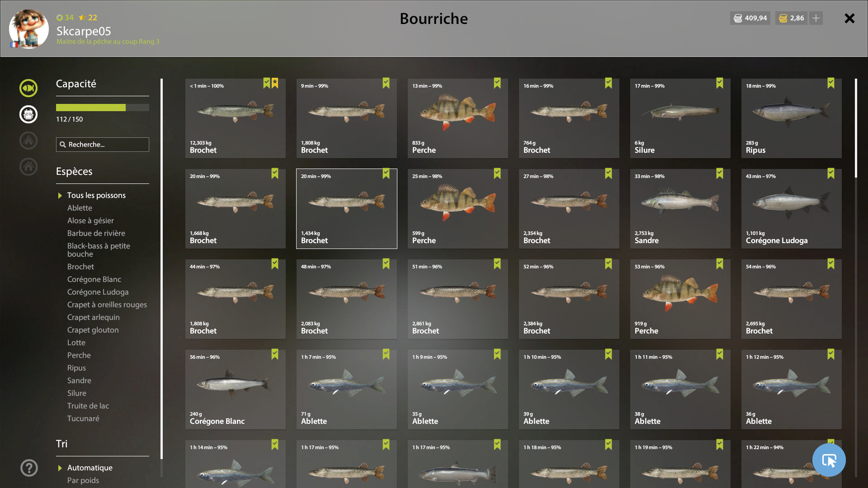Toggle star marker on 12,303 kg Brochet
Screen dimensions: 868x488
275,83
